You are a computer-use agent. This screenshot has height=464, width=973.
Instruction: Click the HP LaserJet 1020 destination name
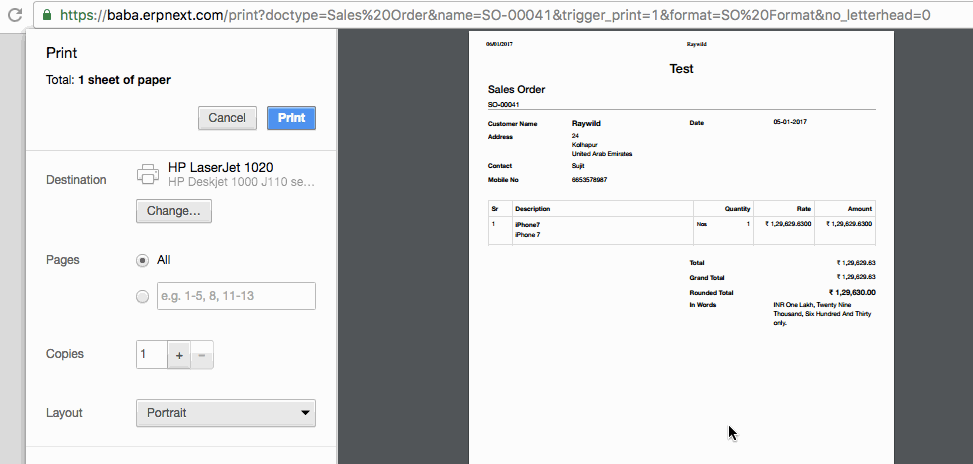pyautogui.click(x=220, y=167)
